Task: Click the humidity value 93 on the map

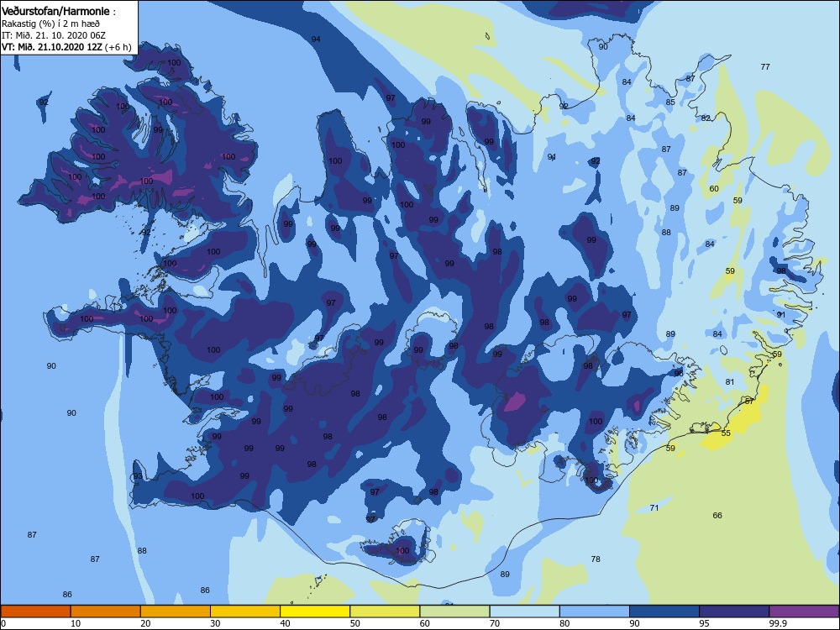Action: [x=138, y=476]
